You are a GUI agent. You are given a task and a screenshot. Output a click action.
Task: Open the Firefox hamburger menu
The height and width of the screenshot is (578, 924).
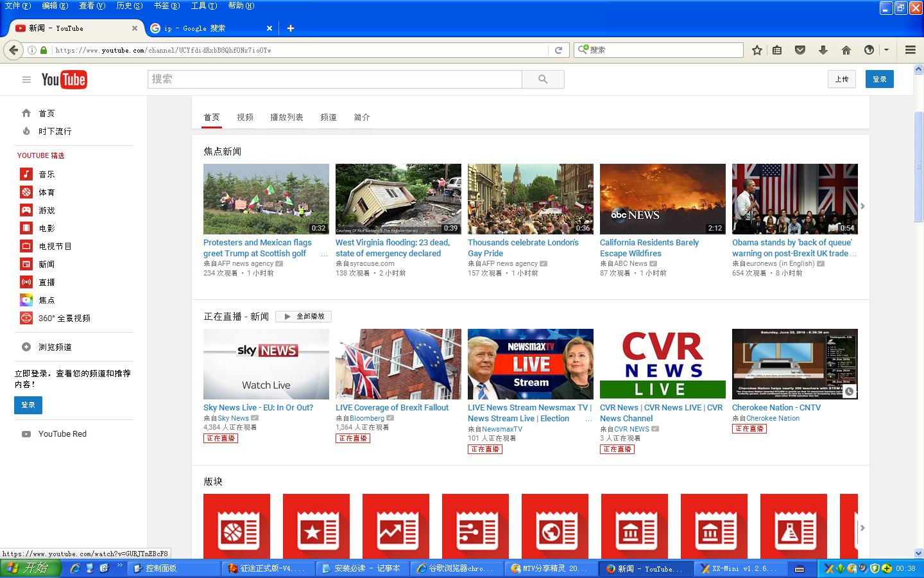click(910, 49)
